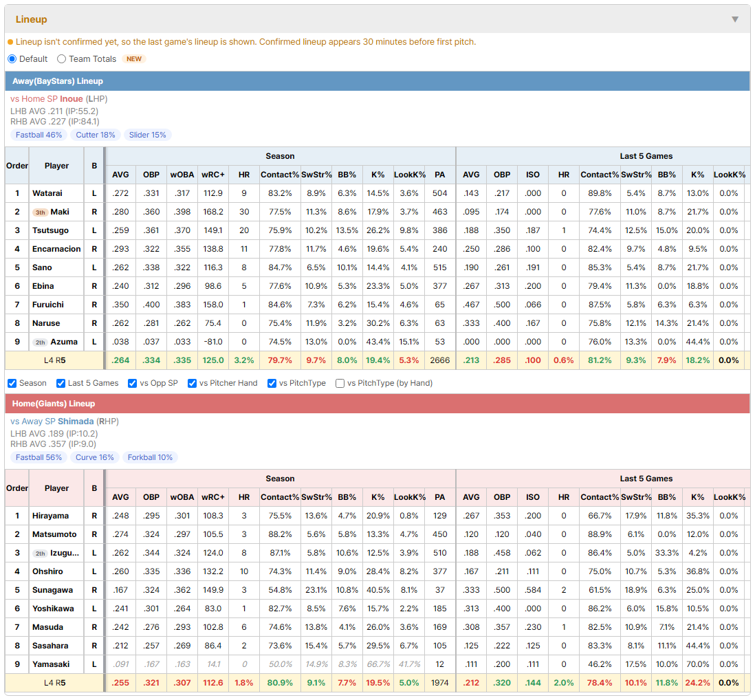
Task: Click the Curve 16% pitch tag
Action: 94,457
